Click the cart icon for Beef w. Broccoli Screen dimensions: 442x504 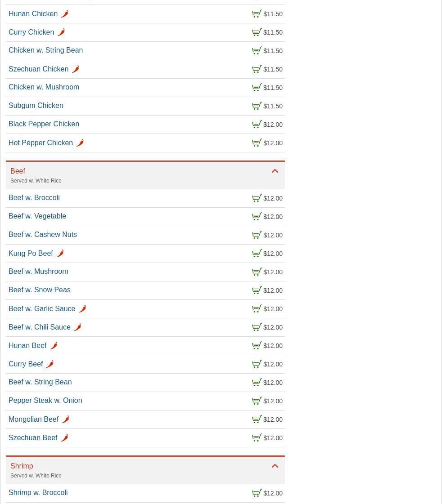click(257, 198)
